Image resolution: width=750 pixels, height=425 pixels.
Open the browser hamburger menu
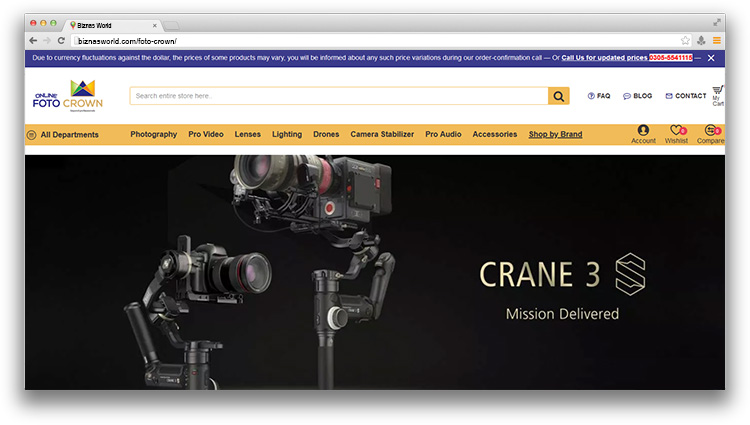pos(717,40)
